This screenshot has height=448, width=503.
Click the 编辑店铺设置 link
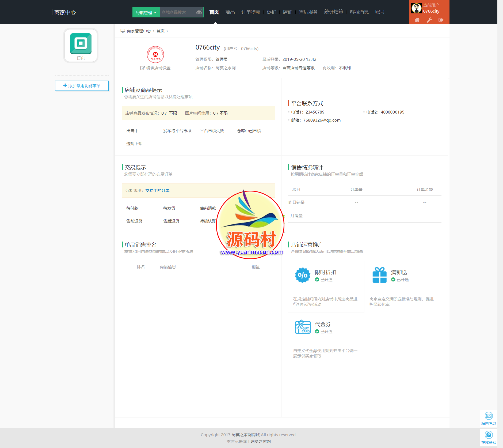coord(155,68)
